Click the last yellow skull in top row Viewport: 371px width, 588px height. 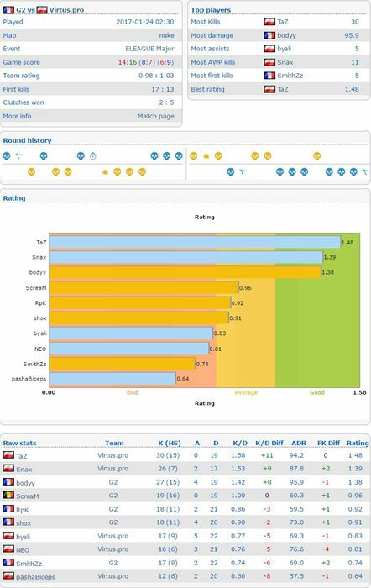[x=316, y=155]
